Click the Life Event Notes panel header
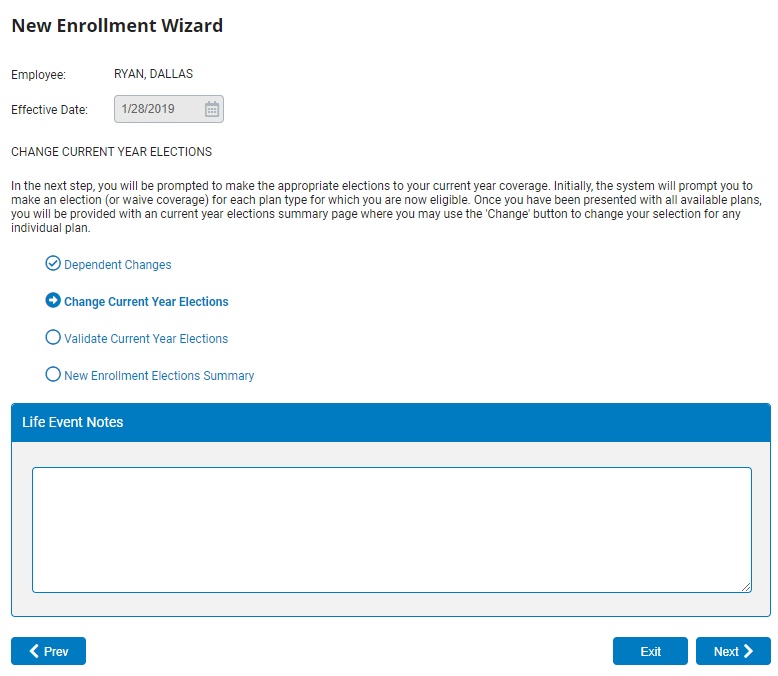Image resolution: width=778 pixels, height=676 pixels. click(391, 422)
